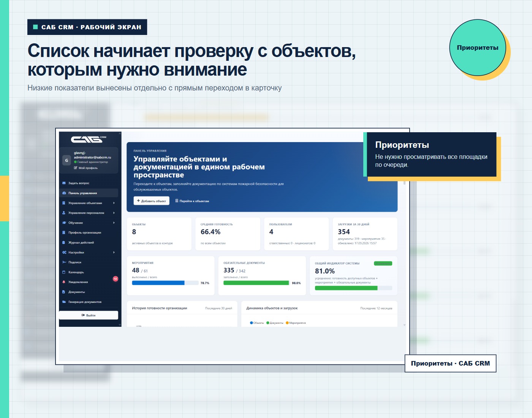The height and width of the screenshot is (418, 532).
Task: Click the Загрузки за 30 дней card
Action: pyautogui.click(x=365, y=234)
